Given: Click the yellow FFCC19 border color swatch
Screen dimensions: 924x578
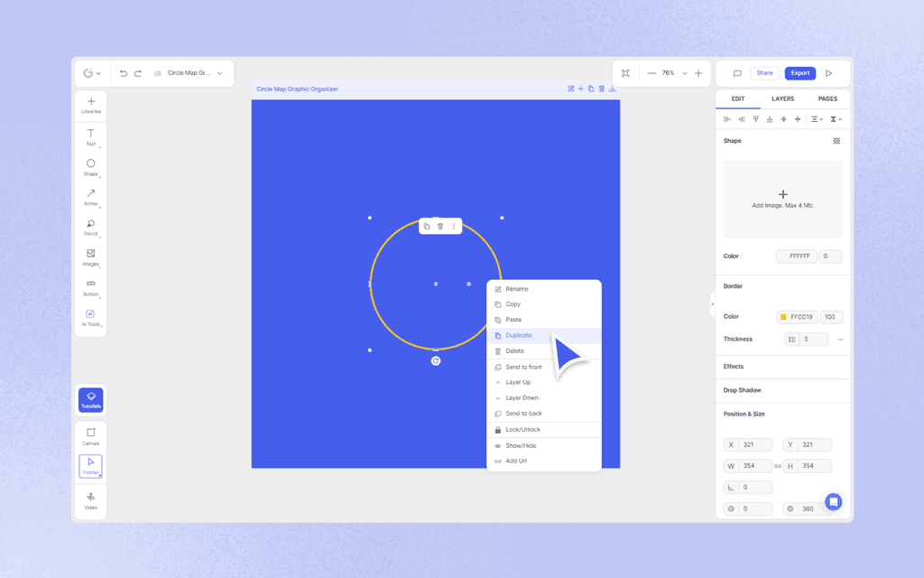Looking at the screenshot, I should [x=784, y=316].
